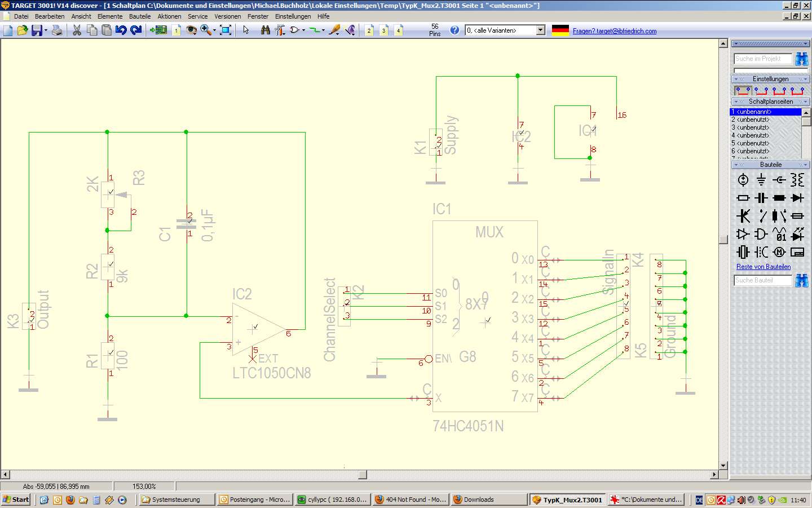Collapse the Schaltplanseiten panel header

point(771,101)
